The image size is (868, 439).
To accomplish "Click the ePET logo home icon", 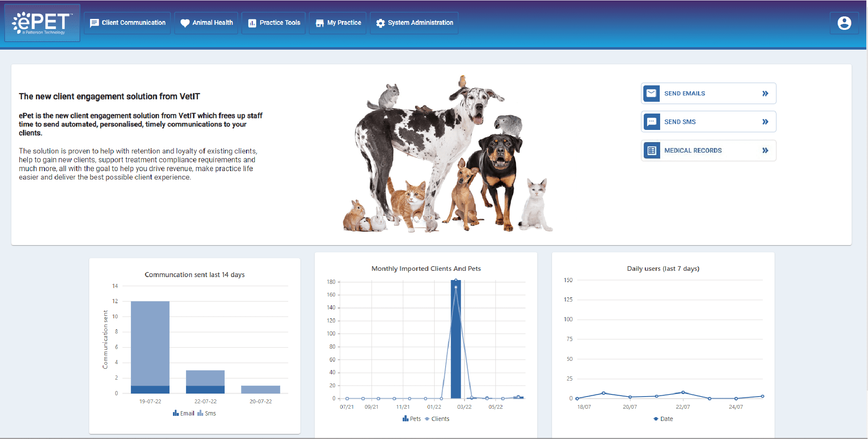I will click(42, 23).
